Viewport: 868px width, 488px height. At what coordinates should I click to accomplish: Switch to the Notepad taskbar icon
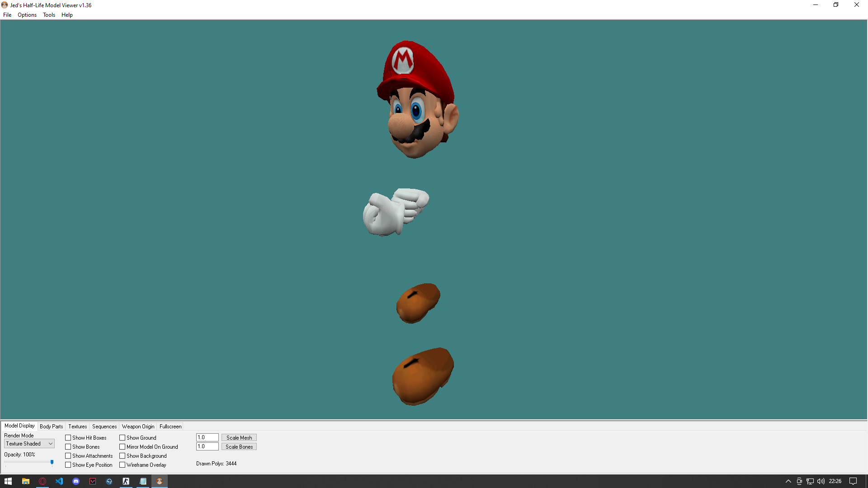point(143,481)
